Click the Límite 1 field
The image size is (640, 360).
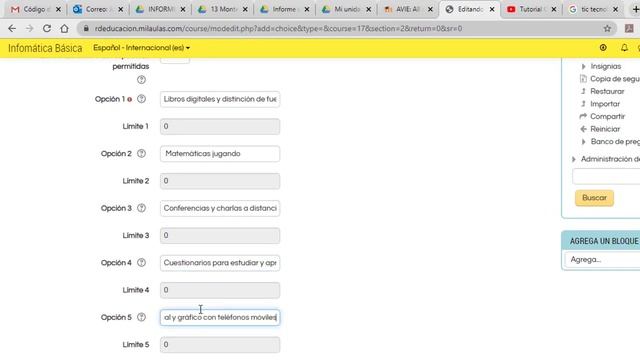220,127
